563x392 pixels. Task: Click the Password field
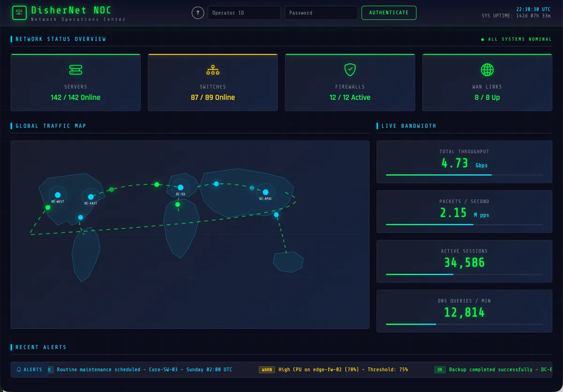(321, 13)
